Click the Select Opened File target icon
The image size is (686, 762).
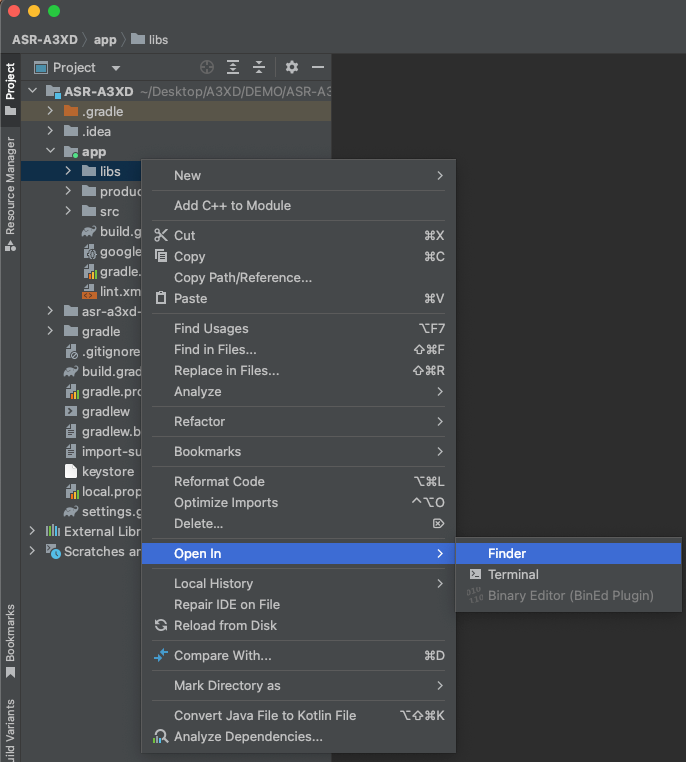(x=207, y=67)
